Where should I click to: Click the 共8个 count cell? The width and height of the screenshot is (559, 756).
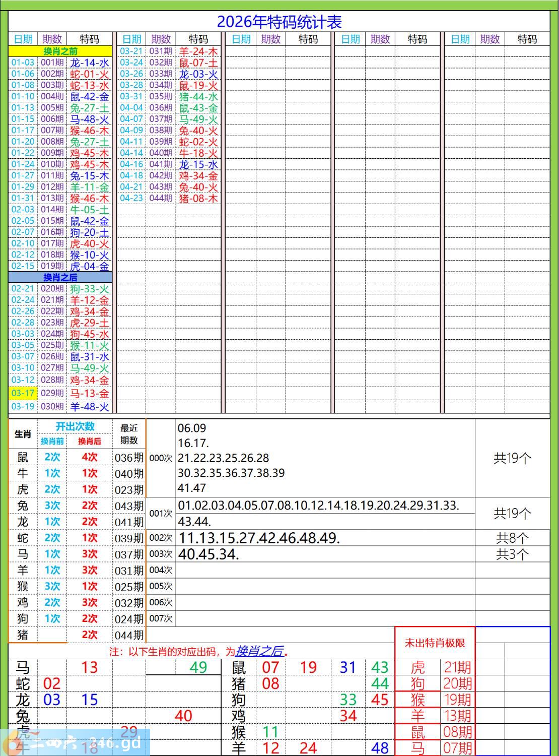click(x=512, y=538)
